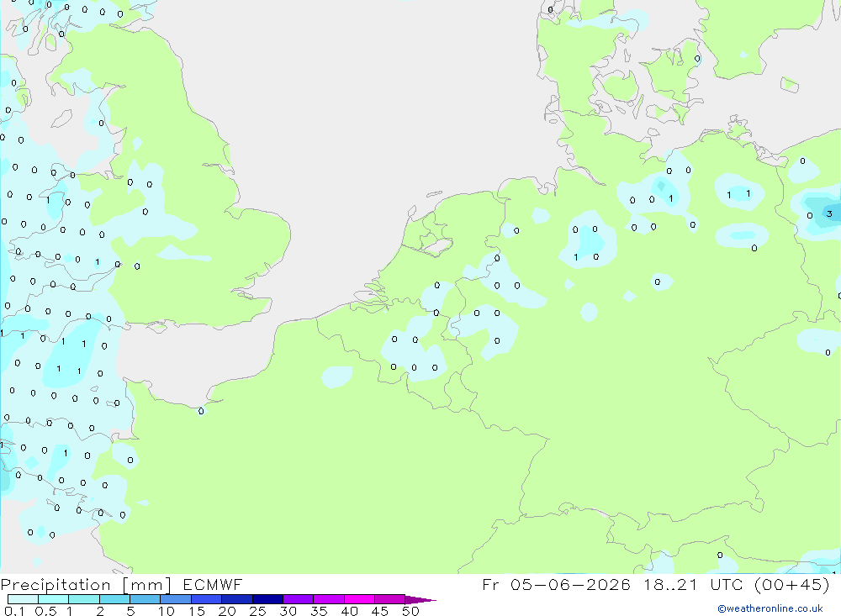Select the 20–25 mm dark blue swatch
The image size is (841, 616).
click(237, 599)
